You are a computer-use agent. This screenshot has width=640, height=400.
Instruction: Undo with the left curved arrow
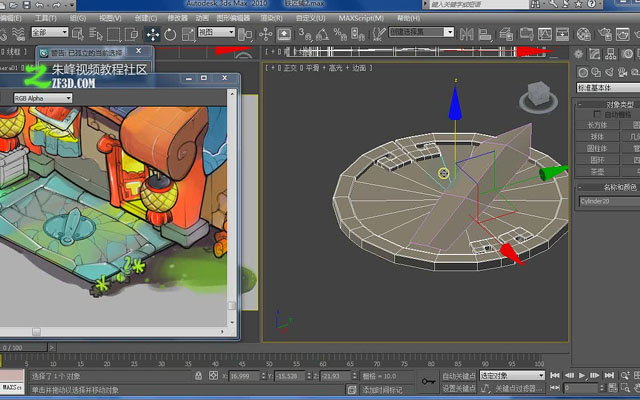tap(39, 5)
